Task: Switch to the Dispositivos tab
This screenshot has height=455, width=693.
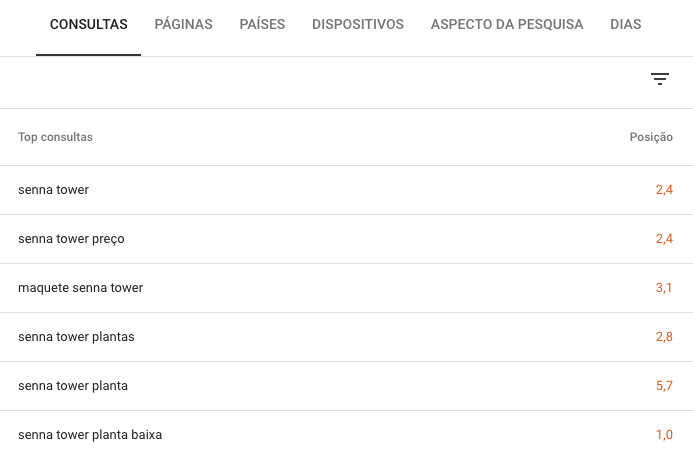Action: pos(358,24)
